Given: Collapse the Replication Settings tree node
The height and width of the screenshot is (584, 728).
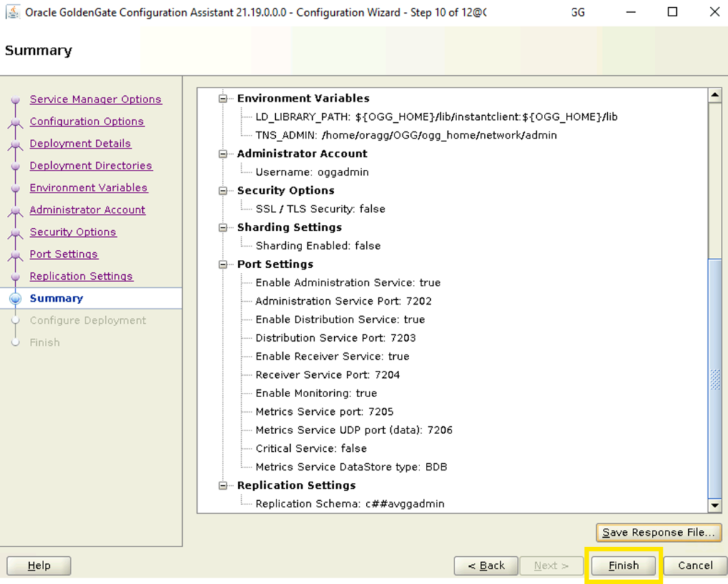Looking at the screenshot, I should pos(223,485).
